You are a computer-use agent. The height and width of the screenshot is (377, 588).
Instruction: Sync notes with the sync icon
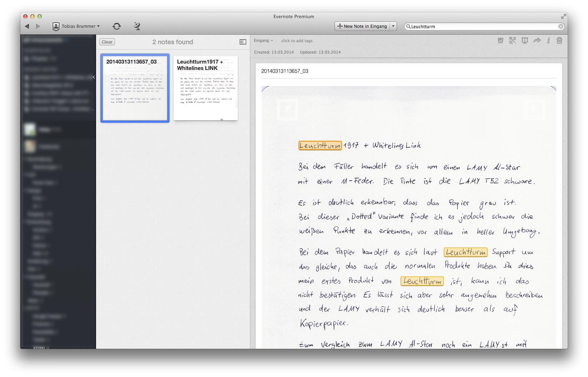click(x=117, y=26)
